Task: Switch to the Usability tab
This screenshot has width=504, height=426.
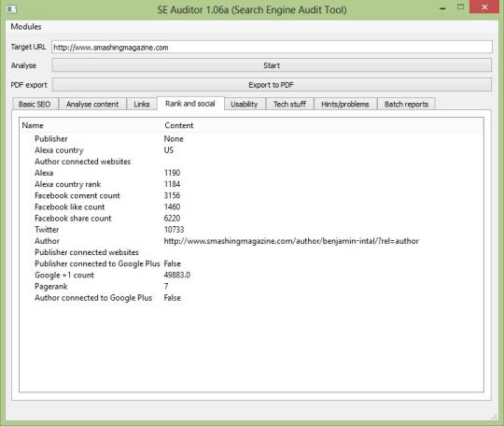Action: tap(245, 105)
